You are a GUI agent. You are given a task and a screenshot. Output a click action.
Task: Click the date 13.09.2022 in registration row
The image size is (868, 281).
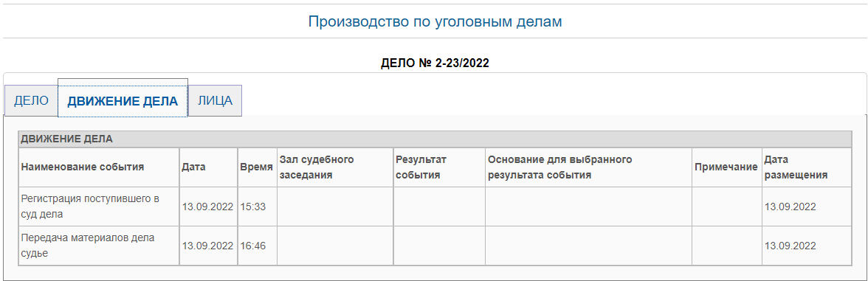click(x=209, y=207)
